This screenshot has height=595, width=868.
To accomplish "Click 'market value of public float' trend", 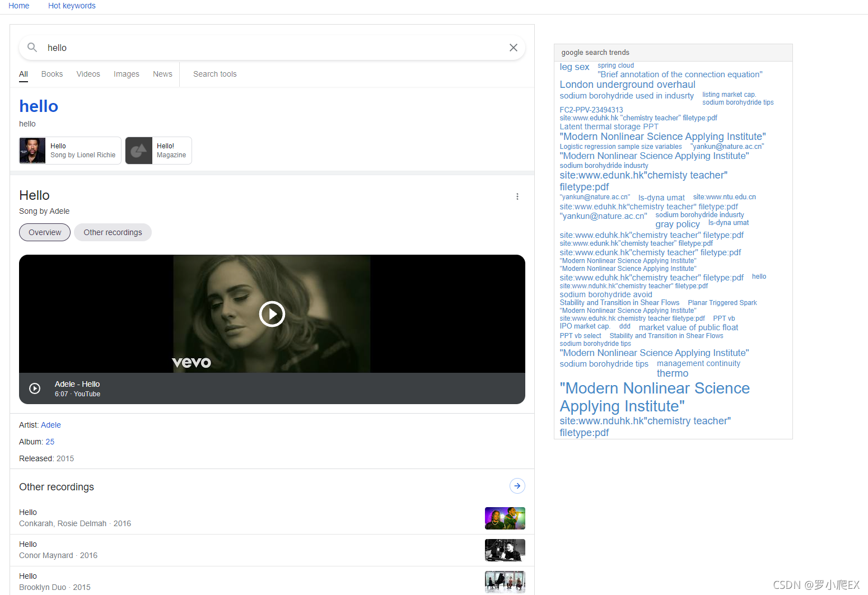I will click(x=688, y=327).
